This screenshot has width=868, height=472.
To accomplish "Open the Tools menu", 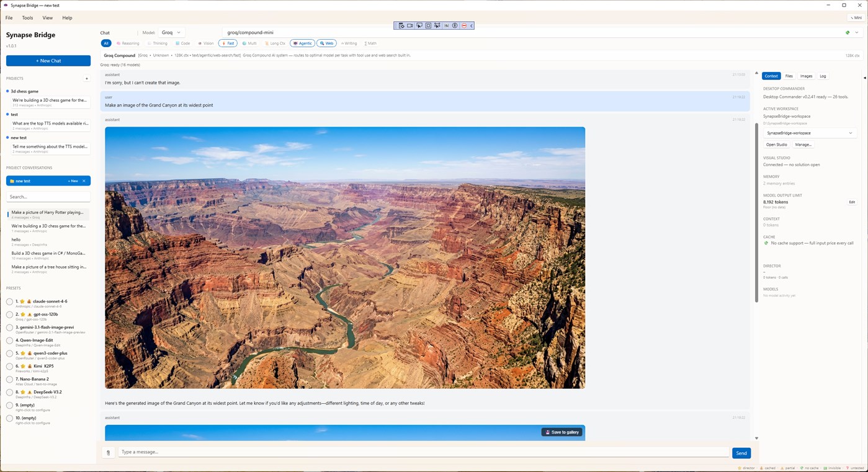I will (x=27, y=18).
